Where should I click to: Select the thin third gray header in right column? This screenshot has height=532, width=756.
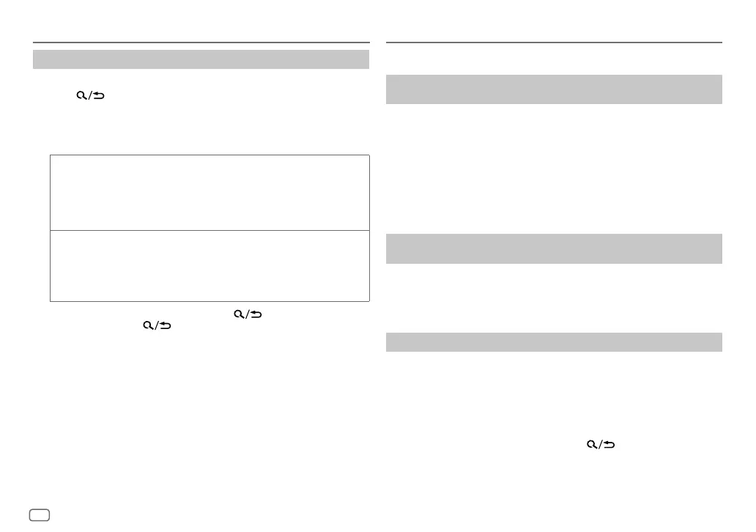(x=554, y=342)
